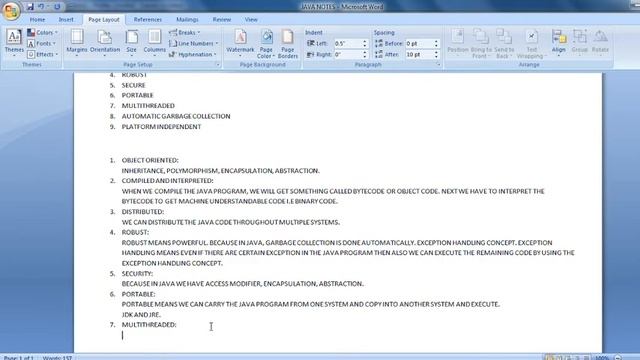Open the Paragraph dialog launcher
Viewport: 640px width, 360px height.
pos(438,64)
